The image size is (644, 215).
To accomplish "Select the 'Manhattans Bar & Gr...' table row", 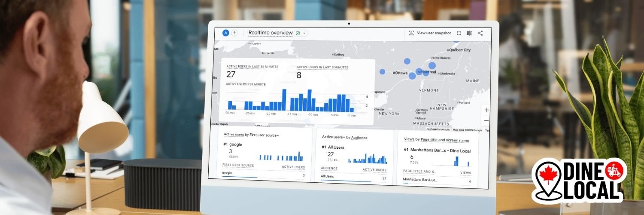I will [437, 181].
